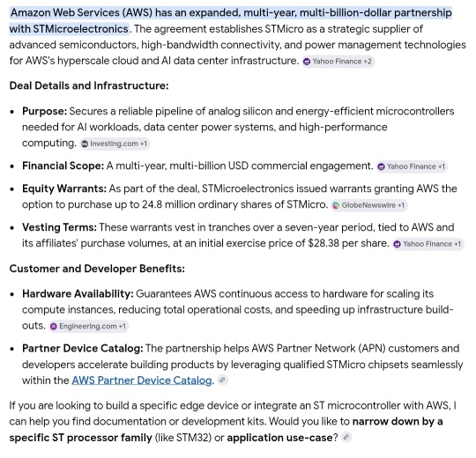The image size is (476, 458).
Task: Open the Investing.com +1 citation chip
Action: 115,144
